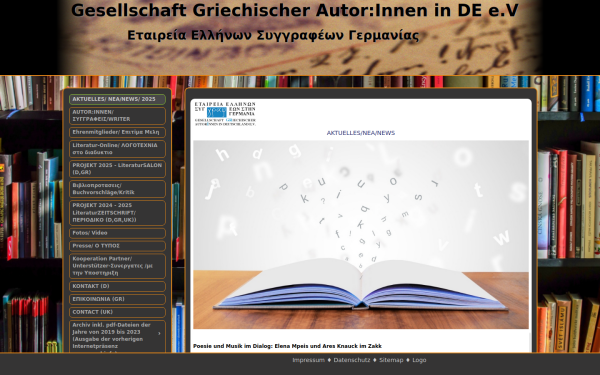Screen dimensions: 600x375
Task: Click the Gesellschaft Griechischer Autor:Innen site title
Action: (x=295, y=10)
